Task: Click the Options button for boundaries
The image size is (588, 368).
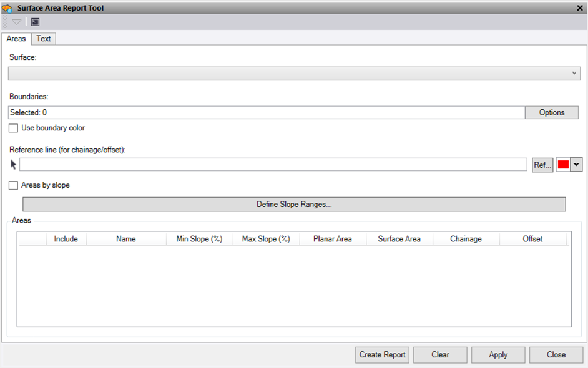Action: [552, 112]
